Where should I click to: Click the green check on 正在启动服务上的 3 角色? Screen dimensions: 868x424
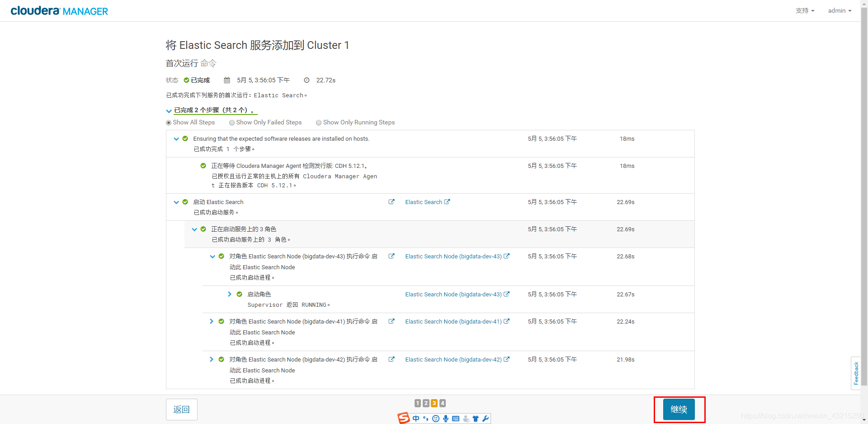click(203, 229)
